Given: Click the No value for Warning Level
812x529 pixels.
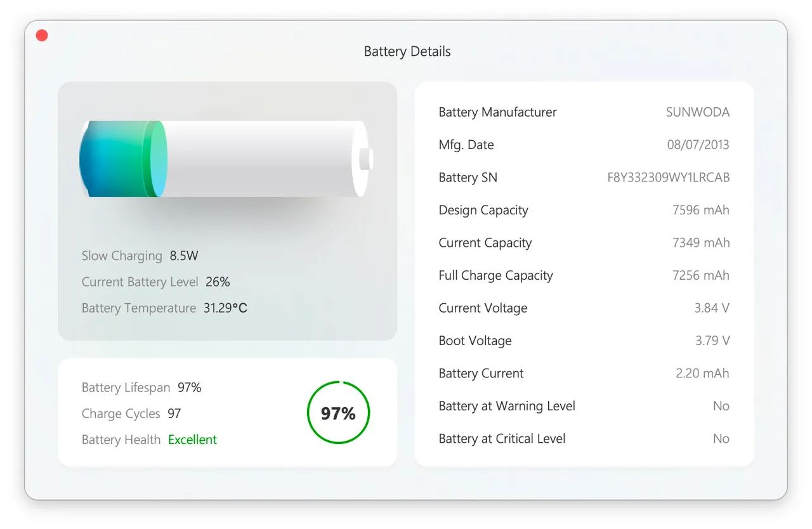Looking at the screenshot, I should click(x=721, y=406).
